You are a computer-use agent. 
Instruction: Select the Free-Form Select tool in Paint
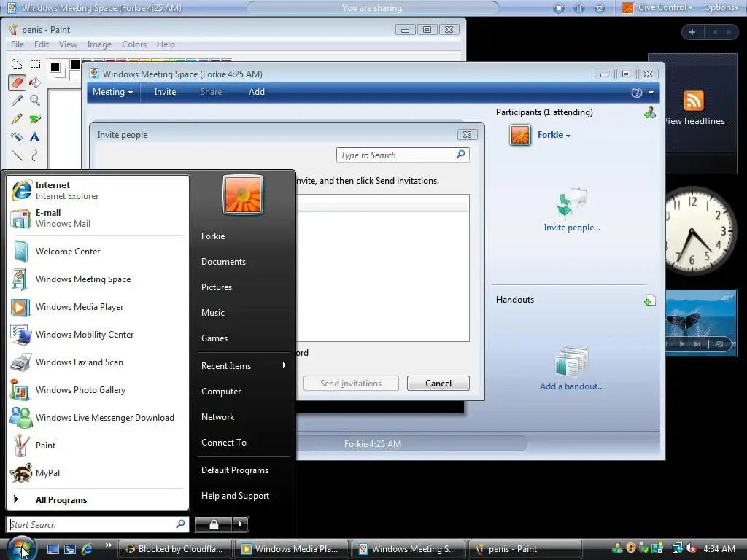coord(17,64)
